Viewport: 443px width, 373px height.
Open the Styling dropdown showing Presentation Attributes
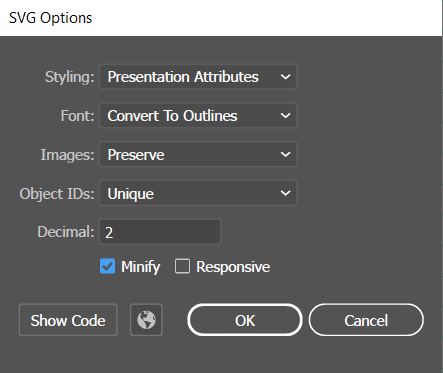(x=198, y=77)
